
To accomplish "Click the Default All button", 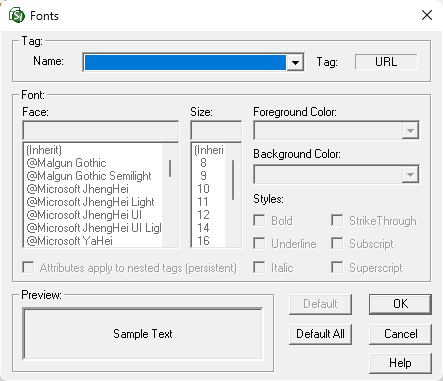I will 320,334.
